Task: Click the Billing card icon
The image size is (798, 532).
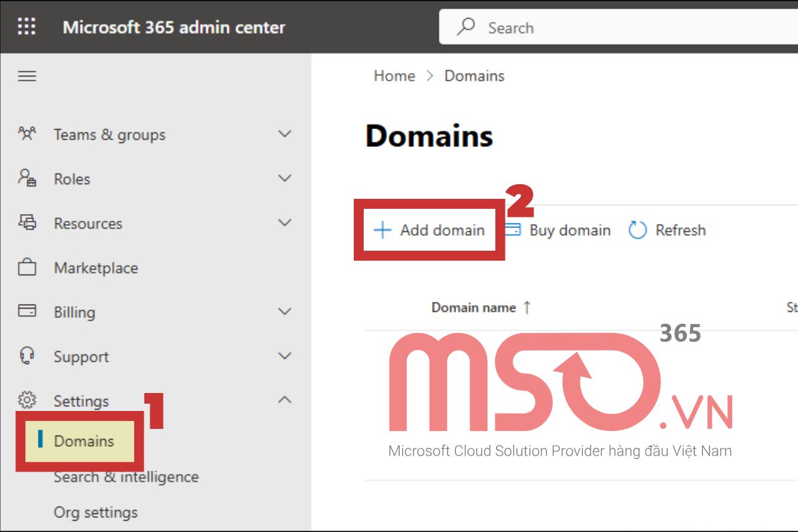Action: (27, 311)
